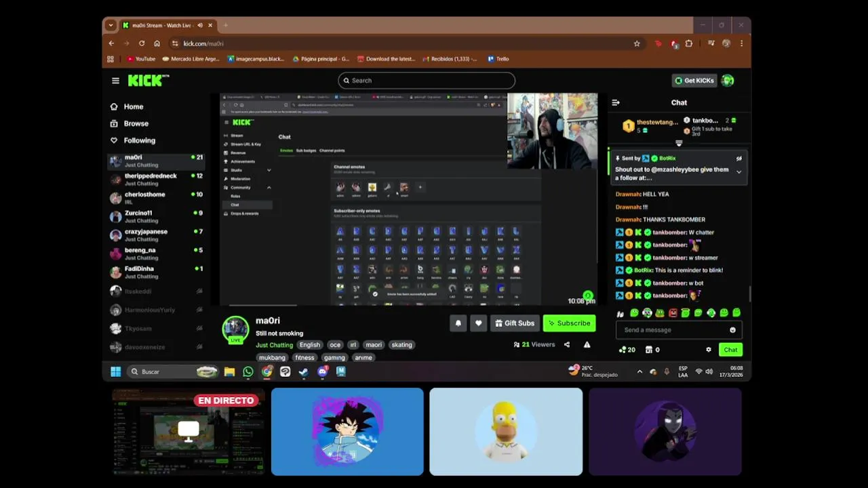
Task: Open crazyjapanese channel
Action: tap(157, 235)
